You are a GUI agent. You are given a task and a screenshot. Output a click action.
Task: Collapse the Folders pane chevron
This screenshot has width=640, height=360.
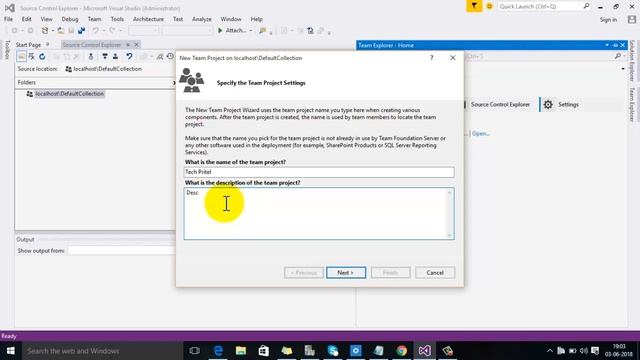click(x=174, y=83)
